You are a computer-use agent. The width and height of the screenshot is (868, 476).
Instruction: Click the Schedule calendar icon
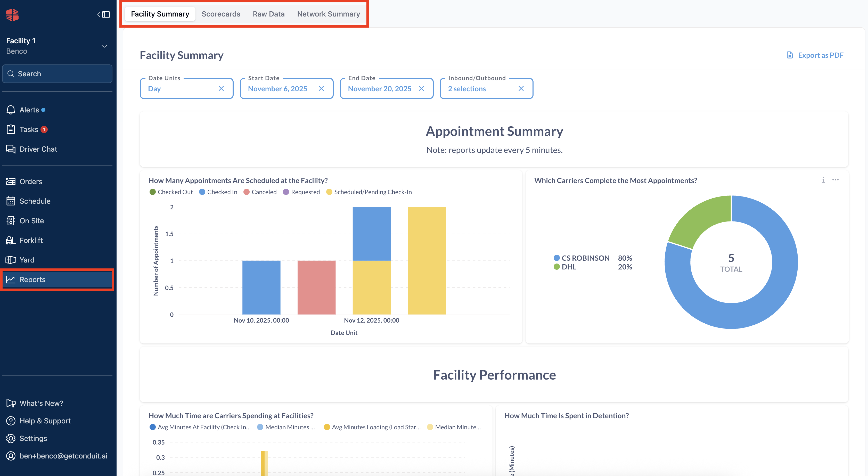11,201
